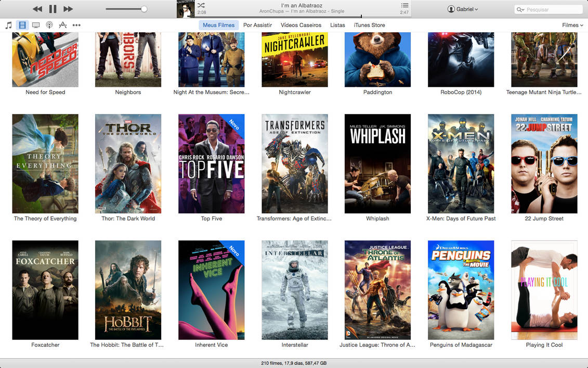Viewport: 588px width, 368px height.
Task: Select the Interstellar movie poster
Action: click(295, 290)
